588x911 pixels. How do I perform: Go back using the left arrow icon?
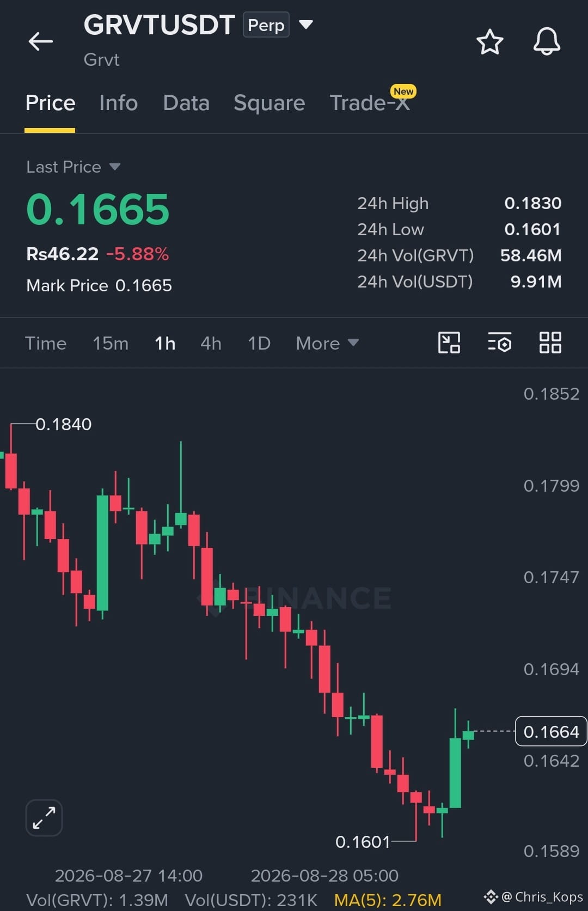41,41
